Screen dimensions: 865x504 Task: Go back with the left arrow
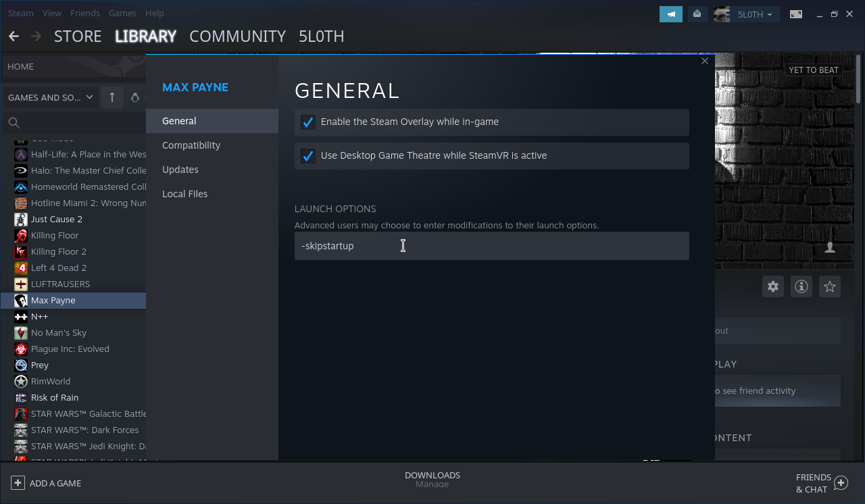[14, 36]
